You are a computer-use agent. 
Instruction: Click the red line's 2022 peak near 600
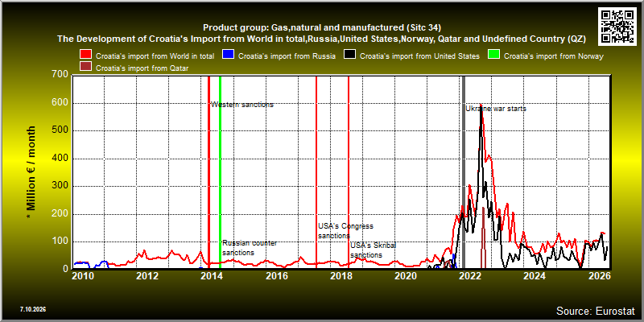(481, 106)
